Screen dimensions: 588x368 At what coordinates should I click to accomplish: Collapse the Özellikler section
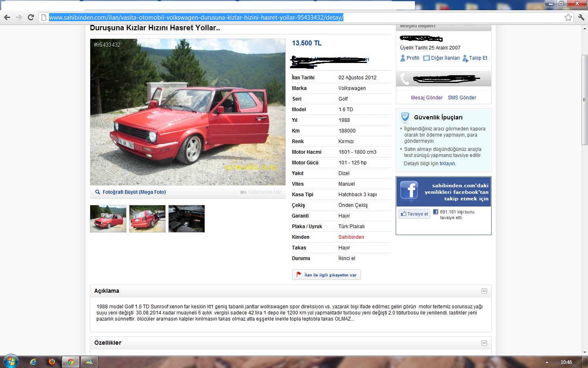(484, 343)
